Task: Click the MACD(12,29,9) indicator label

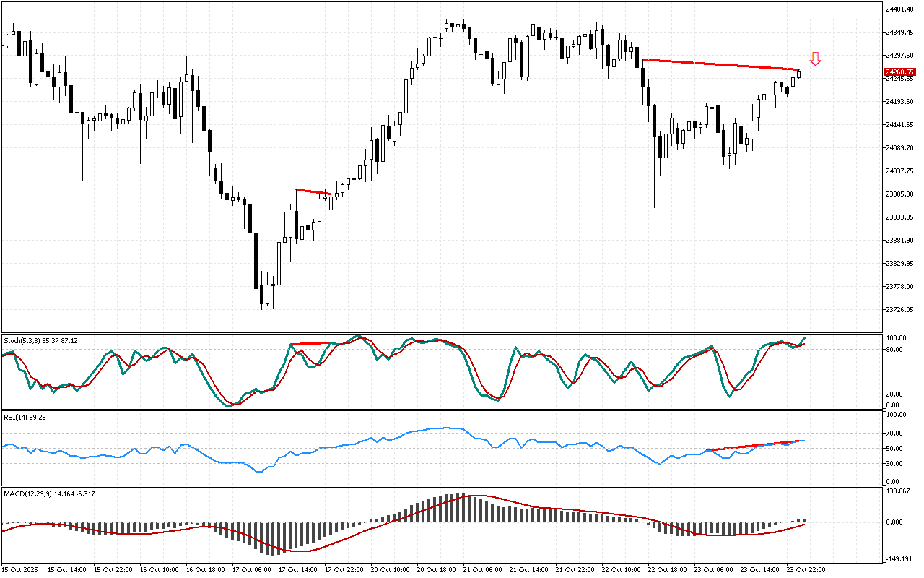Action: tap(49, 493)
